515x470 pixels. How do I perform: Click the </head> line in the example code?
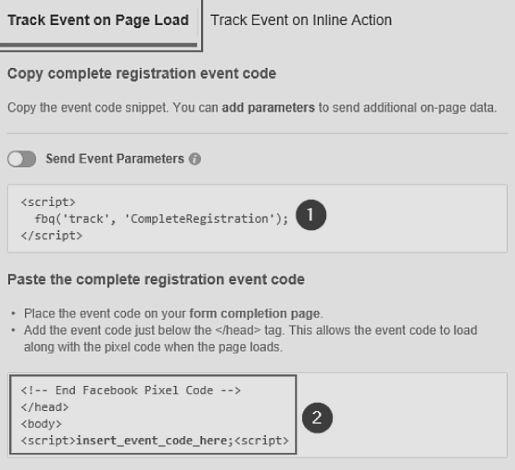[45, 407]
